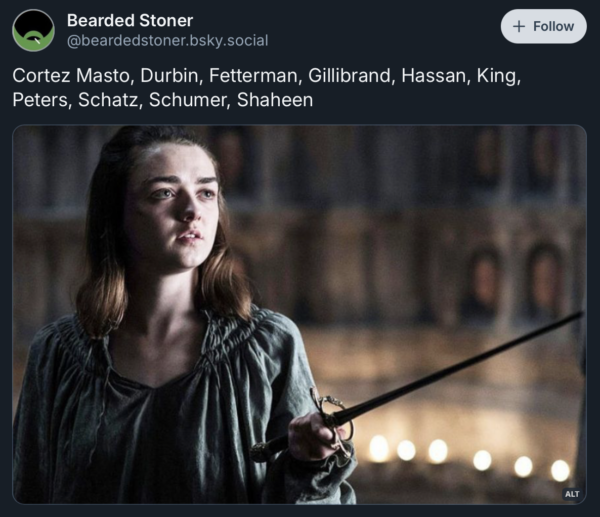Click the sword blade tip in the photo
Screen dimensions: 600x517
[x=578, y=315]
